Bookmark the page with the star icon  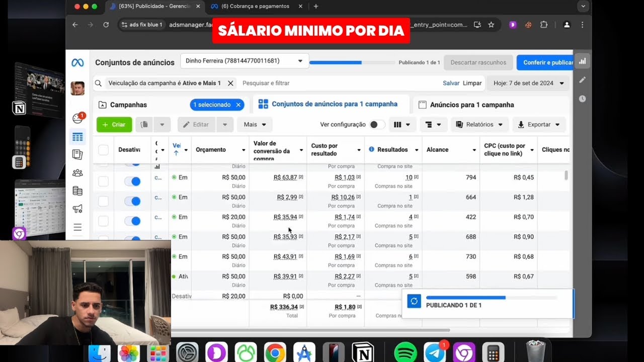point(491,25)
